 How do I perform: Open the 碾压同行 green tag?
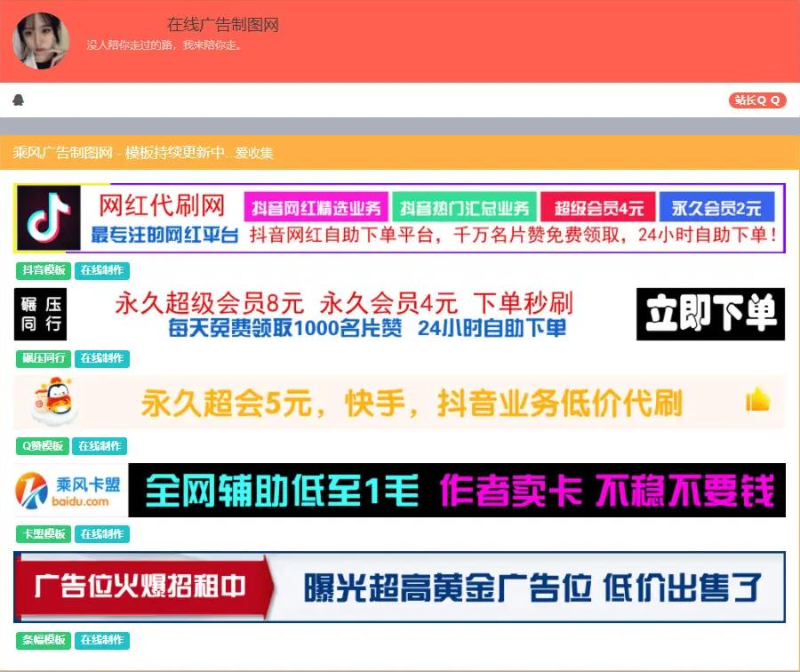point(44,359)
